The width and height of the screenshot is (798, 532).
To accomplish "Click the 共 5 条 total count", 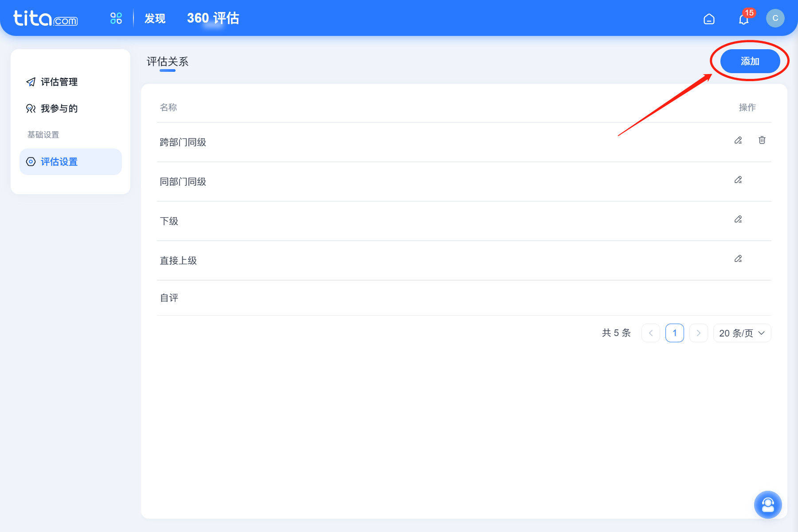I will point(616,333).
